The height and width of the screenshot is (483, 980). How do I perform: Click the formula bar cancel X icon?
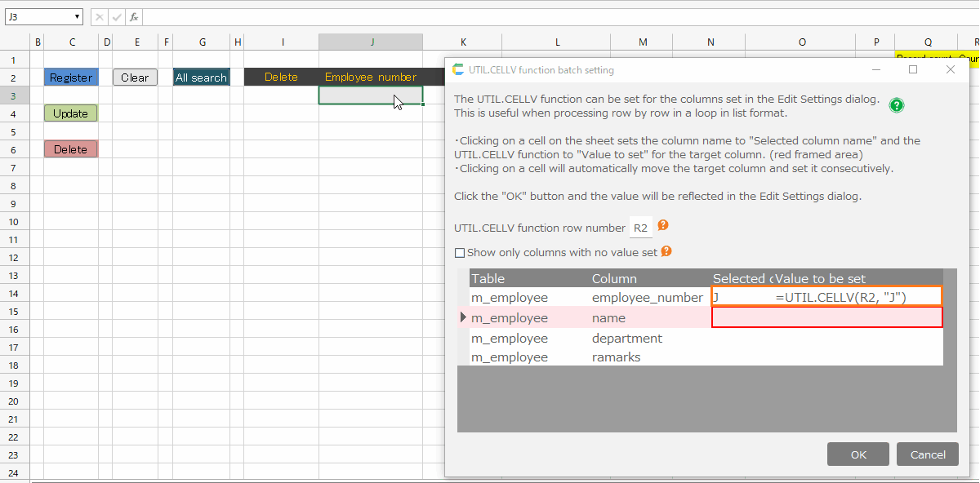[x=98, y=16]
